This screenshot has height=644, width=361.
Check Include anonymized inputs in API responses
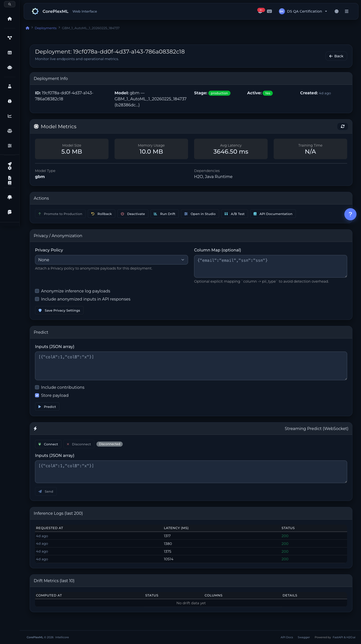pyautogui.click(x=37, y=299)
